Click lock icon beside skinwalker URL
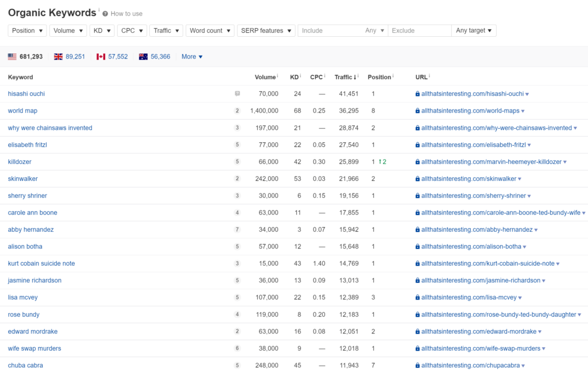Image resolution: width=588 pixels, height=373 pixels. tap(417, 179)
